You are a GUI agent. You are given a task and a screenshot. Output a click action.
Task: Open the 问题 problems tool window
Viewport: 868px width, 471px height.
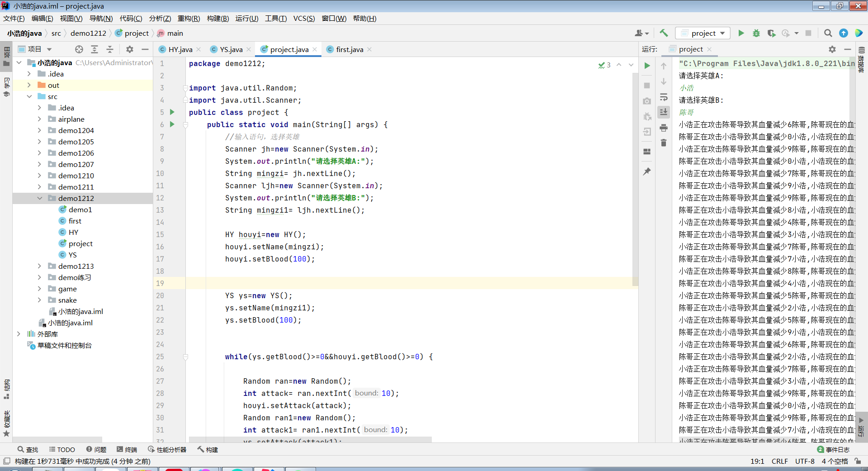point(96,449)
